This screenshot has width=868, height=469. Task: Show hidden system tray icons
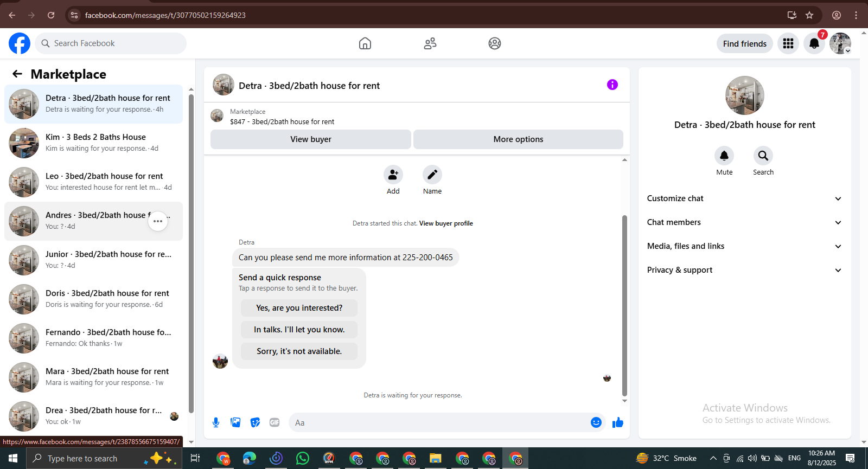pos(713,458)
